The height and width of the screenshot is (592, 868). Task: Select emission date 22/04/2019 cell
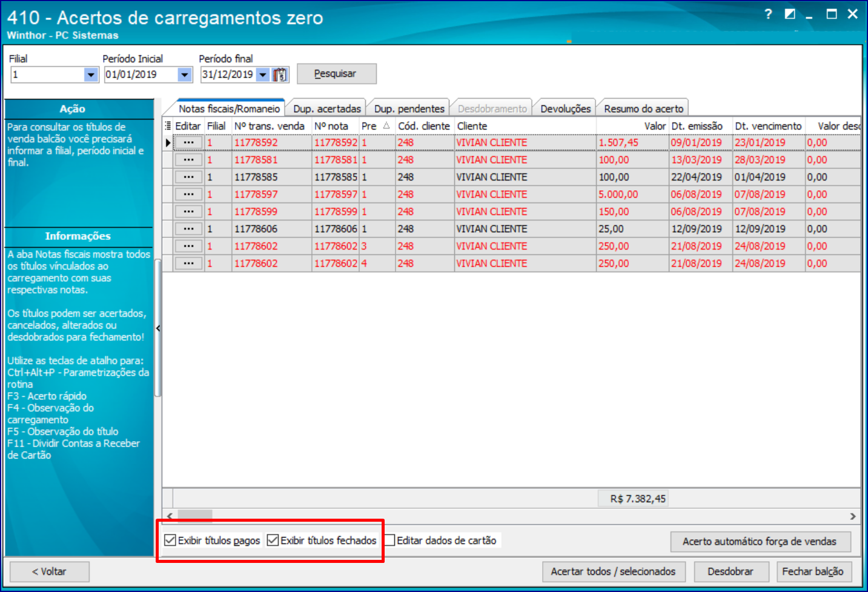(701, 177)
